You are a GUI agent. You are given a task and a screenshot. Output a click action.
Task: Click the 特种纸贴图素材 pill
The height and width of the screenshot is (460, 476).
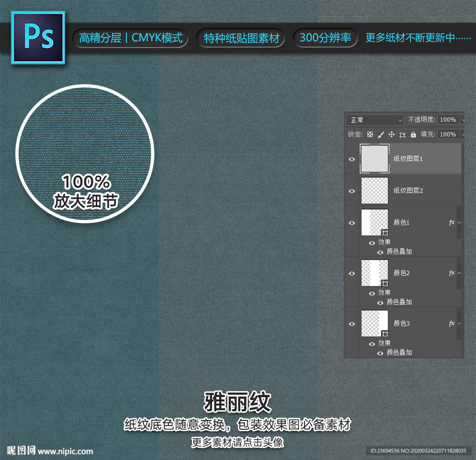pos(241,38)
